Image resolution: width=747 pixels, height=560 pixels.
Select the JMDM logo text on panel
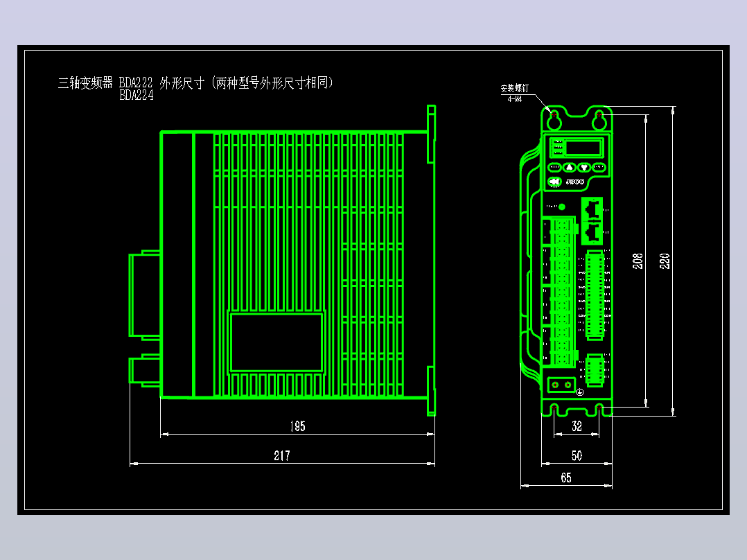[x=575, y=182]
